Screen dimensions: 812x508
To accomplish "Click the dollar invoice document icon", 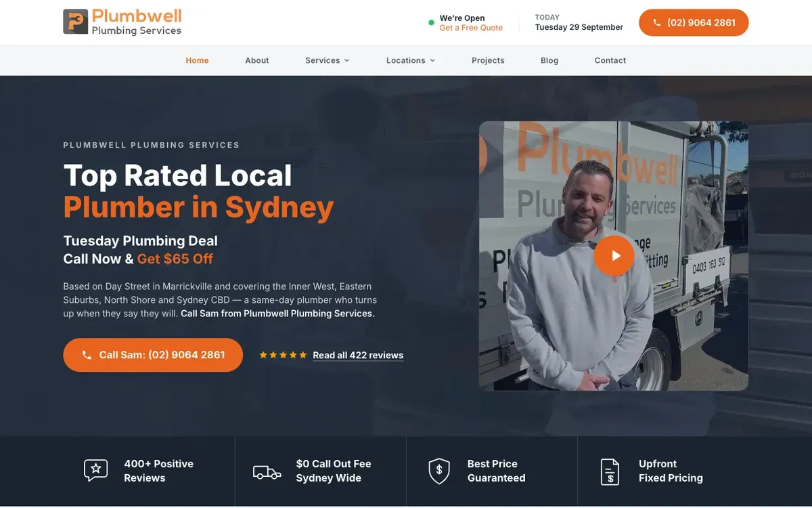I will 610,471.
